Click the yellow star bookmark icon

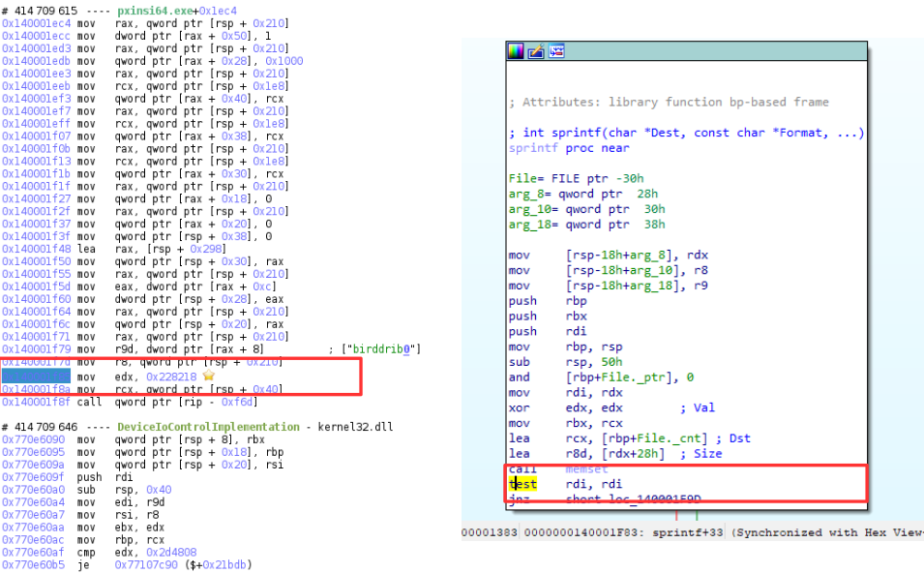pyautogui.click(x=207, y=375)
